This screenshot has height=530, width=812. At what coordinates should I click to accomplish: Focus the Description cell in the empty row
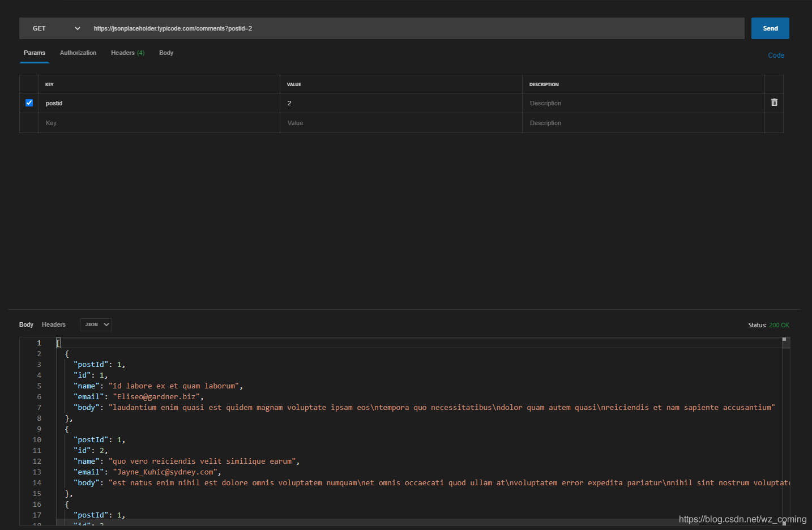point(643,123)
